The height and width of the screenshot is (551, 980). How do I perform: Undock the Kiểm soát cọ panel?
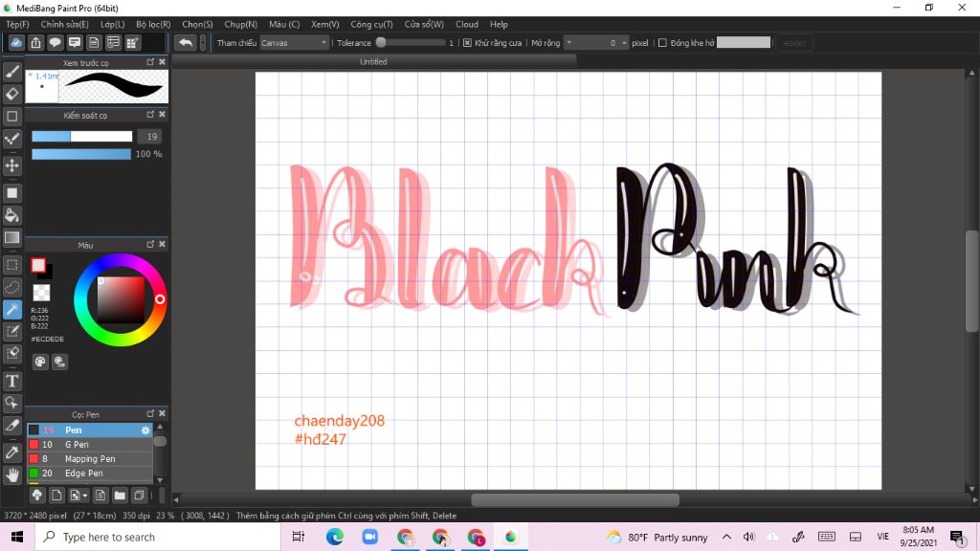(150, 115)
